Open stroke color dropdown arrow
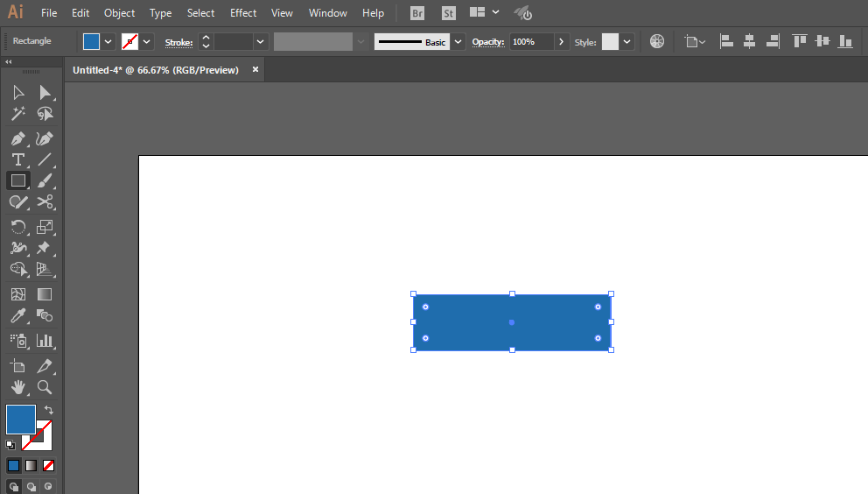This screenshot has height=494, width=868. [x=147, y=41]
